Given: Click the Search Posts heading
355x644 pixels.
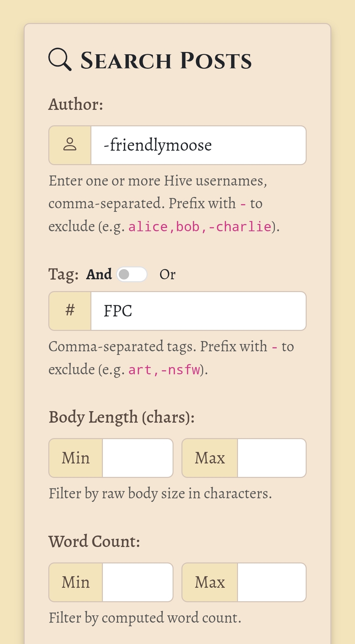Looking at the screenshot, I should point(166,61).
